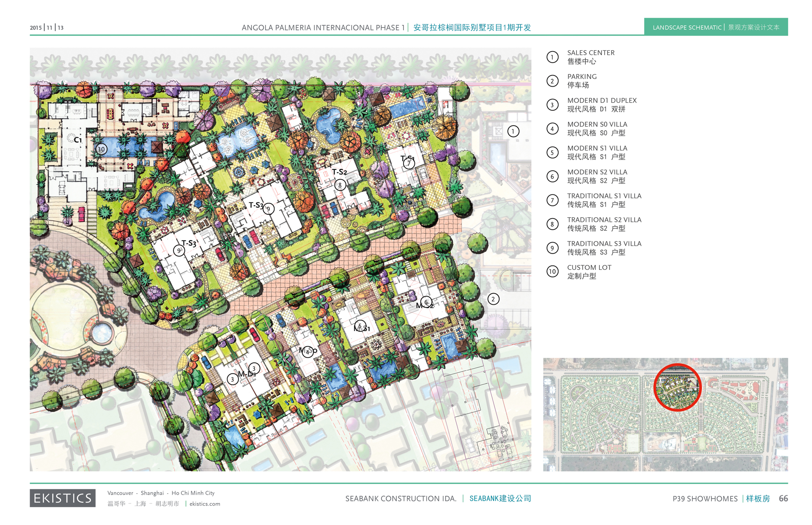812x525 pixels.
Task: Click legend circle number 2 Parking
Action: 552,81
